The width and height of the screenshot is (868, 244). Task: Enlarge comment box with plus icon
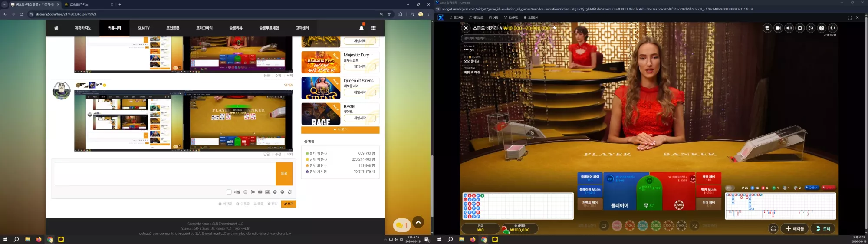[x=275, y=192]
